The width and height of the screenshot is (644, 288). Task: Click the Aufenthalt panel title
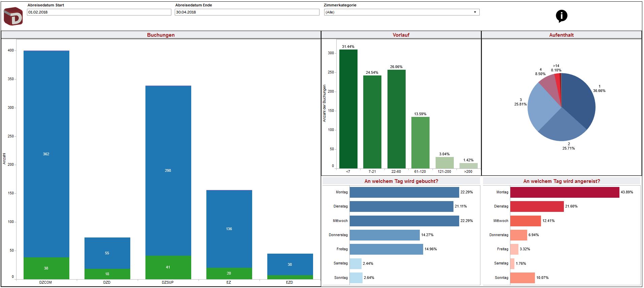(x=561, y=35)
